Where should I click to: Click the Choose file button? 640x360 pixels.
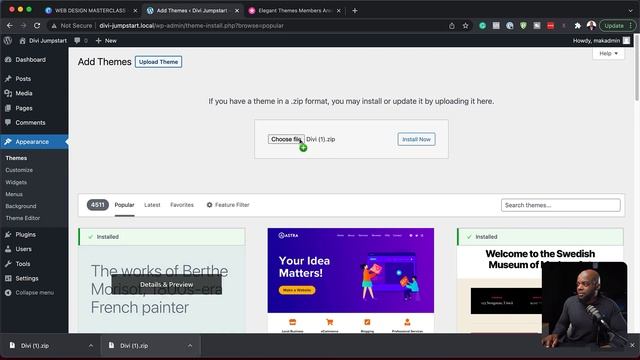(x=286, y=139)
